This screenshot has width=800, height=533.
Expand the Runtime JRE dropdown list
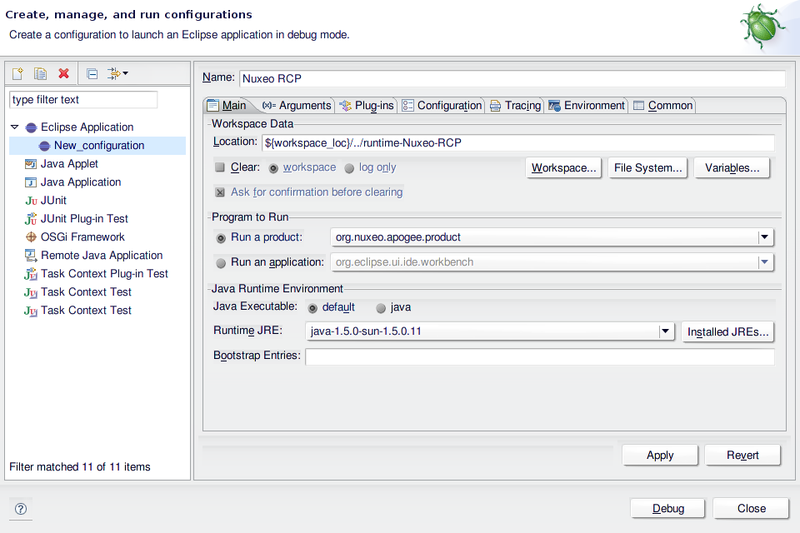pyautogui.click(x=665, y=331)
